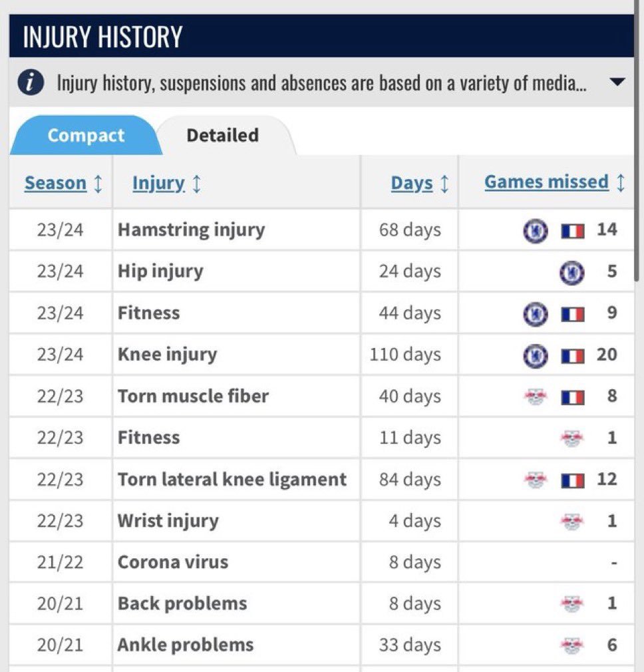Viewport: 644px width, 672px height.
Task: Expand the injury history disclaimer dropdown arrow
Action: coord(617,82)
